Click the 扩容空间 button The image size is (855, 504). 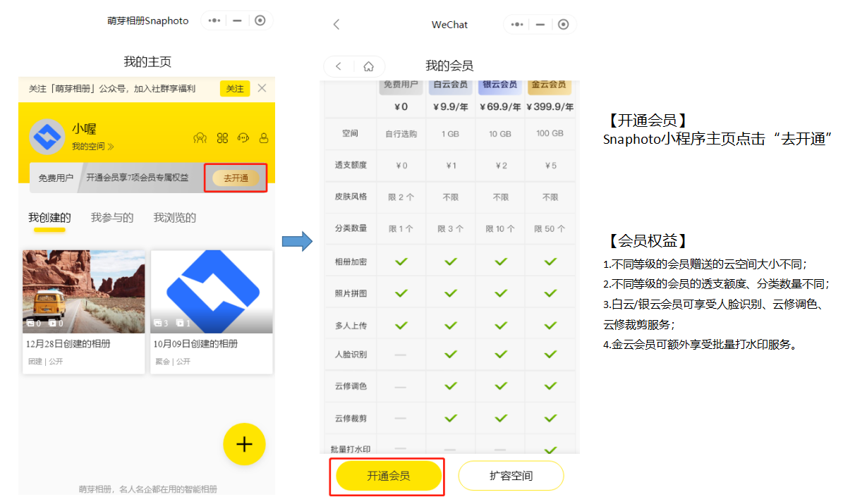pos(511,476)
